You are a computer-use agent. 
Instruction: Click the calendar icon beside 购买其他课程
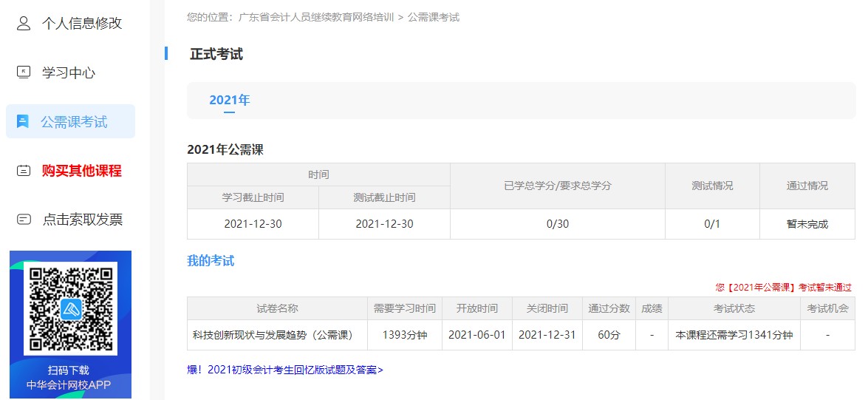(x=24, y=171)
